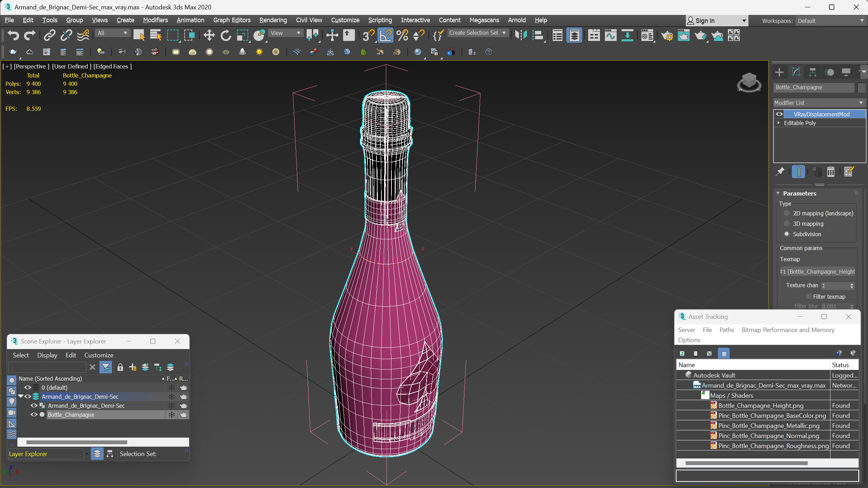Image resolution: width=868 pixels, height=488 pixels.
Task: Toggle Angle Snap in main toolbar
Action: click(385, 35)
